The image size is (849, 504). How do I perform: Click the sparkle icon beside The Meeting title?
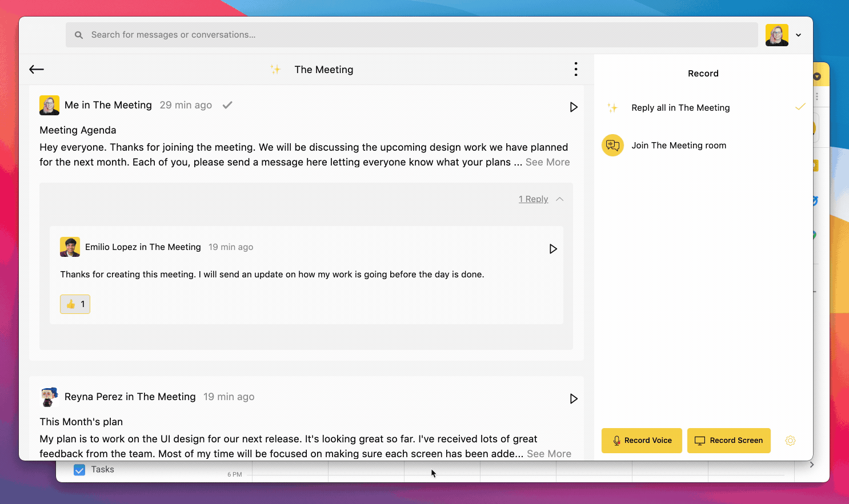click(275, 69)
